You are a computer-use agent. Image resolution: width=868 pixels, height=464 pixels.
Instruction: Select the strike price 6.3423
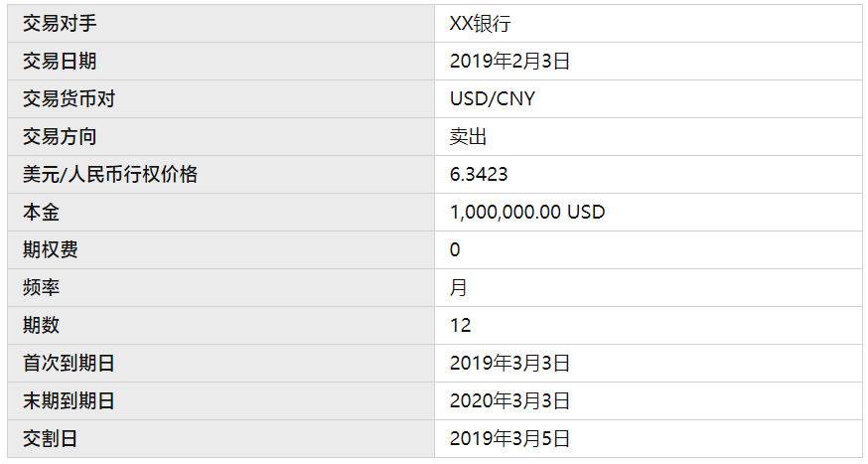tap(479, 175)
